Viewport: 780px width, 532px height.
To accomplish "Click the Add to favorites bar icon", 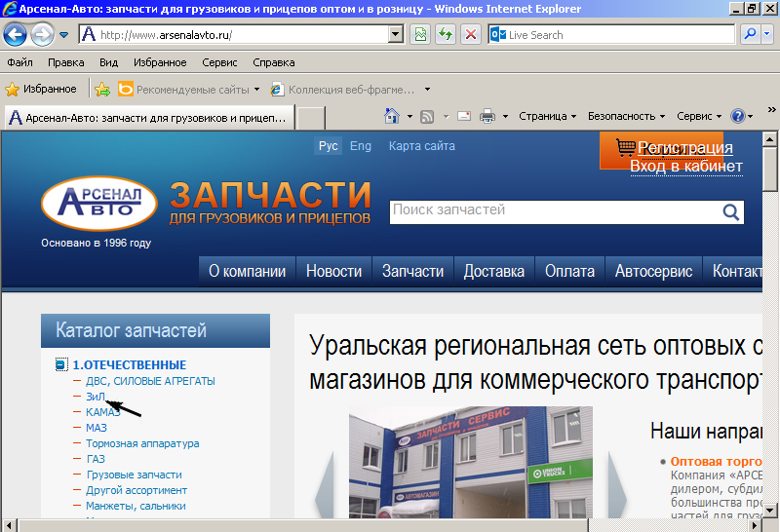I will tap(102, 89).
